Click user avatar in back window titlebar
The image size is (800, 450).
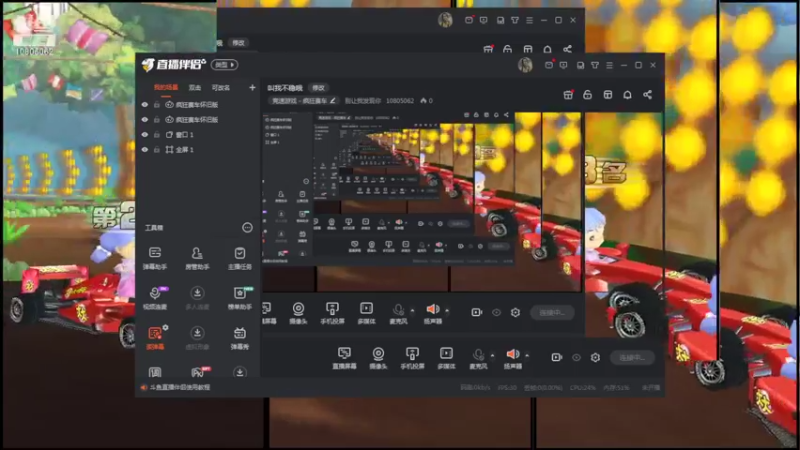pyautogui.click(x=445, y=20)
